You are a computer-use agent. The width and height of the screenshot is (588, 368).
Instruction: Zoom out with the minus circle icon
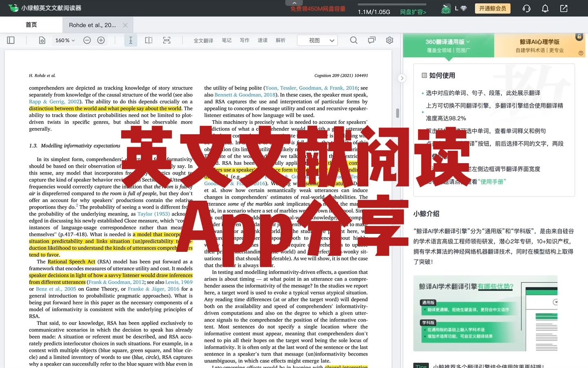pyautogui.click(x=87, y=40)
